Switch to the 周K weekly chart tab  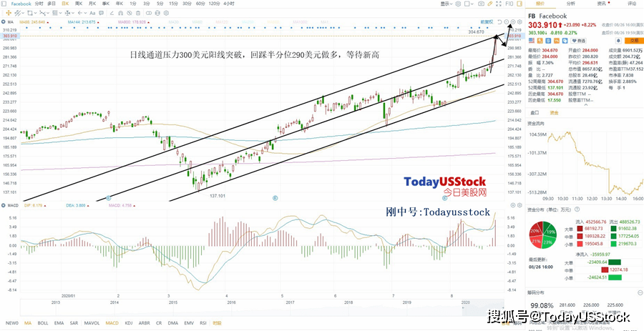[78, 4]
